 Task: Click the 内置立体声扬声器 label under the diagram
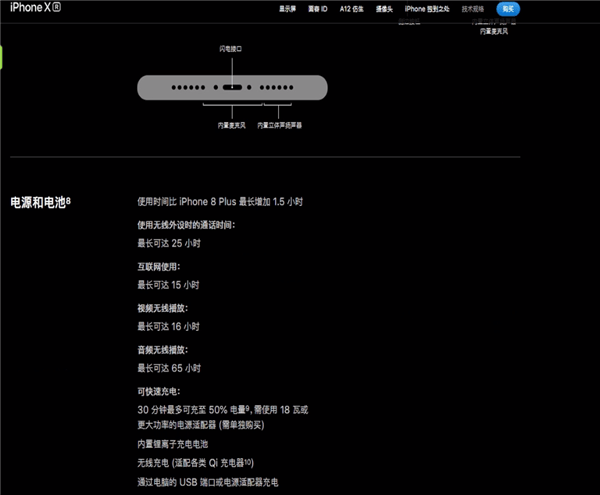(279, 125)
